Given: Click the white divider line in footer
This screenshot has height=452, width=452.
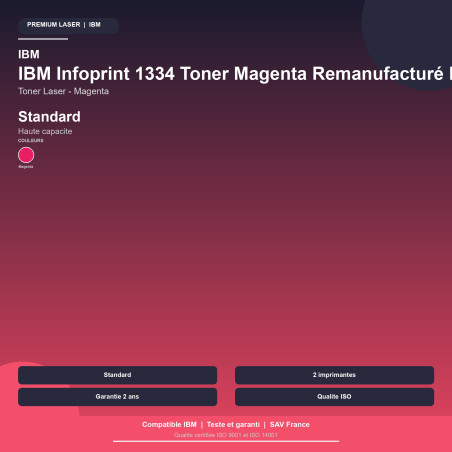Looking at the screenshot, I should coord(226,441).
